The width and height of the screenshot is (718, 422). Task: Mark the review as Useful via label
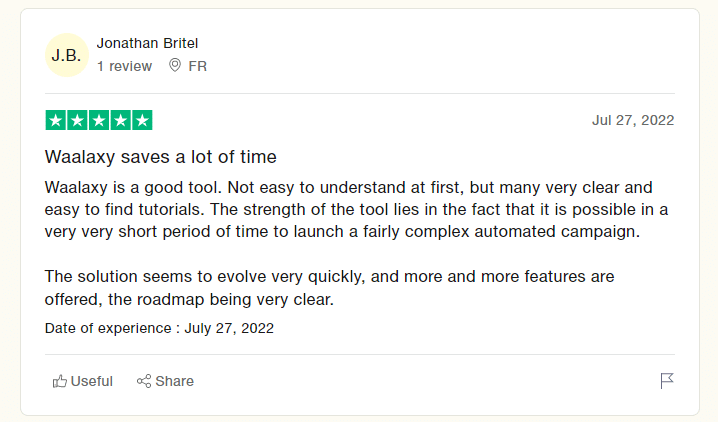(92, 381)
